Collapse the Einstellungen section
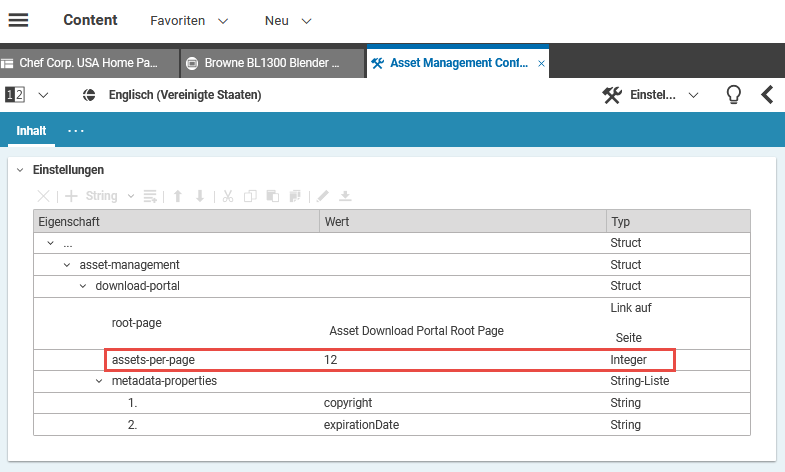 coord(20,170)
